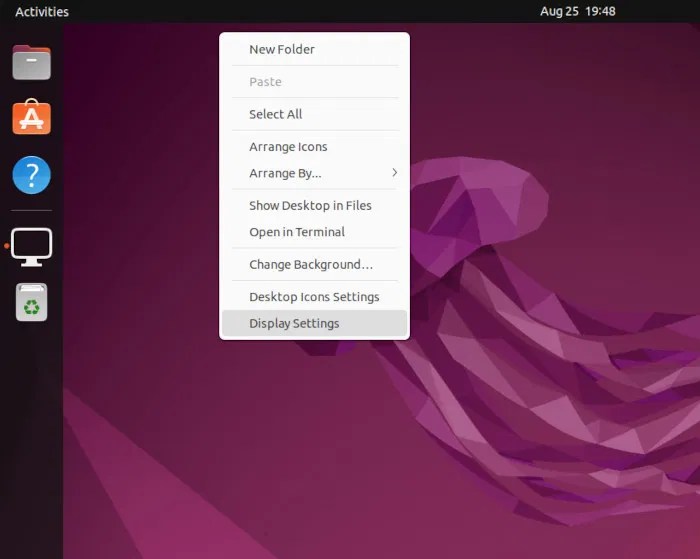Screen dimensions: 700x559
Task: Open Desktop Icons Settings
Action: tap(314, 297)
